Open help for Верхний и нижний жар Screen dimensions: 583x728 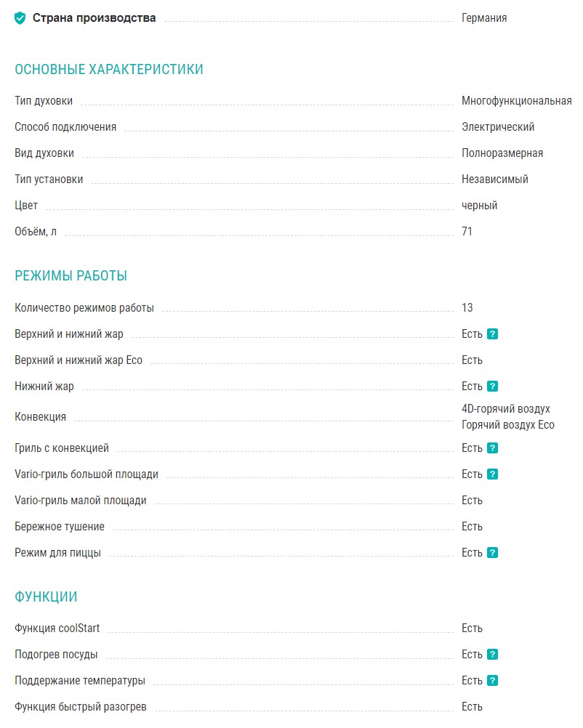click(492, 334)
